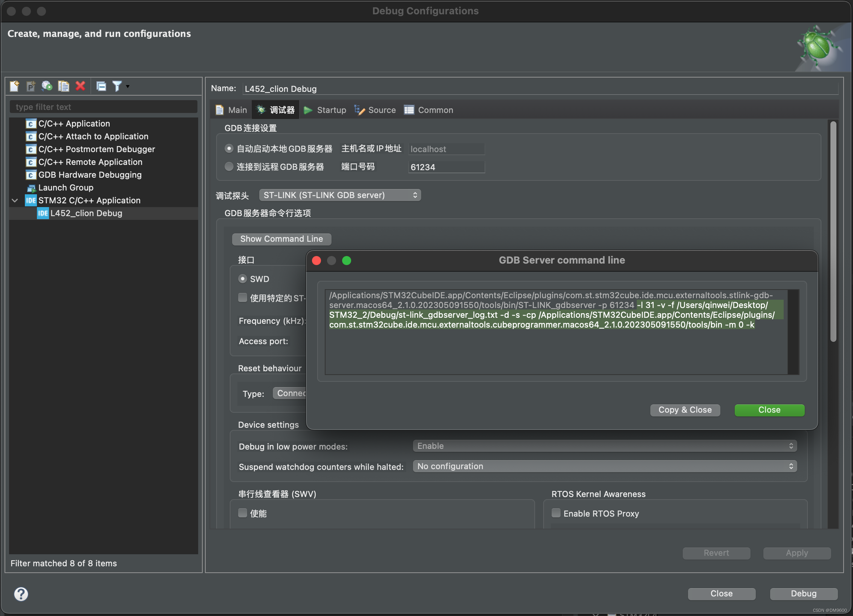Click the New prototype icon
The image size is (853, 616).
pos(31,86)
